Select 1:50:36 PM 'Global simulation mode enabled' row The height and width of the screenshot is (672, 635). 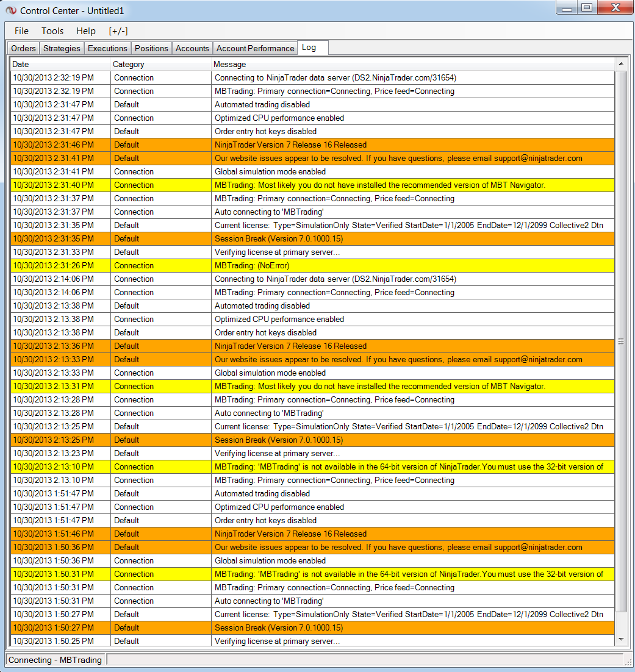312,560
